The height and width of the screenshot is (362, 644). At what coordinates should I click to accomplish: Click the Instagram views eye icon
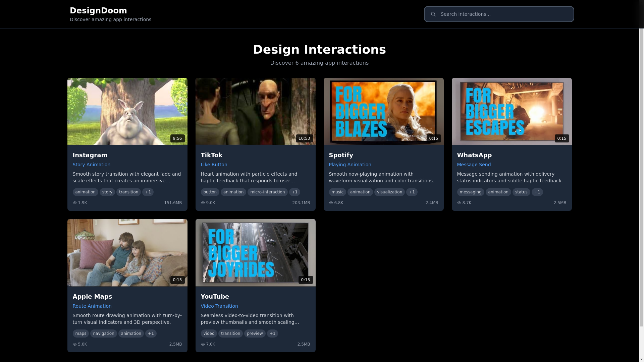75,203
